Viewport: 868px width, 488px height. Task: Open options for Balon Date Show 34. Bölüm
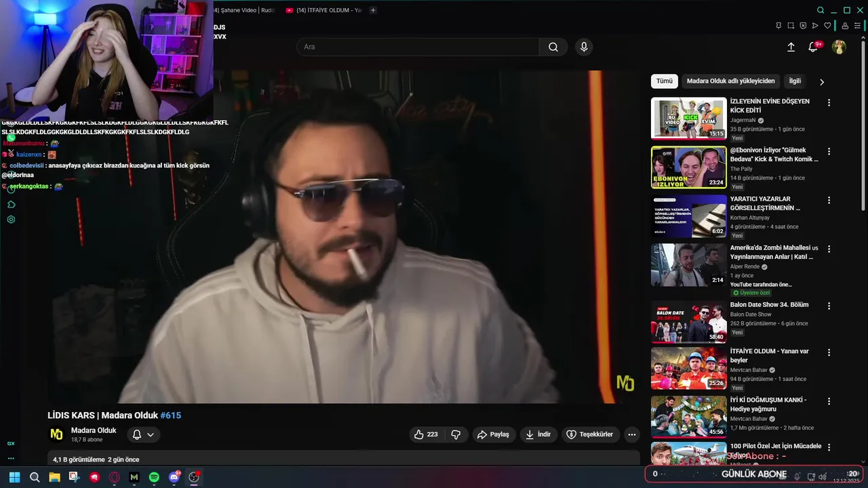(829, 306)
